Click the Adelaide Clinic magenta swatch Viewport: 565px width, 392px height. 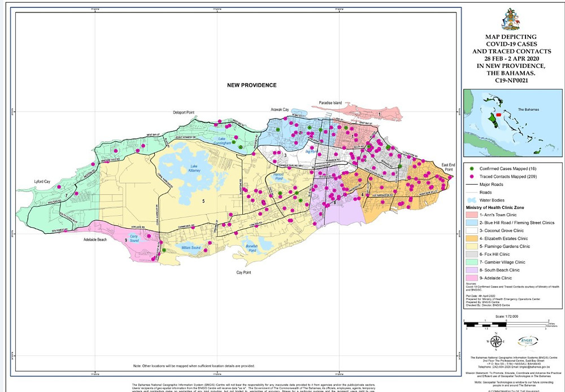point(471,278)
